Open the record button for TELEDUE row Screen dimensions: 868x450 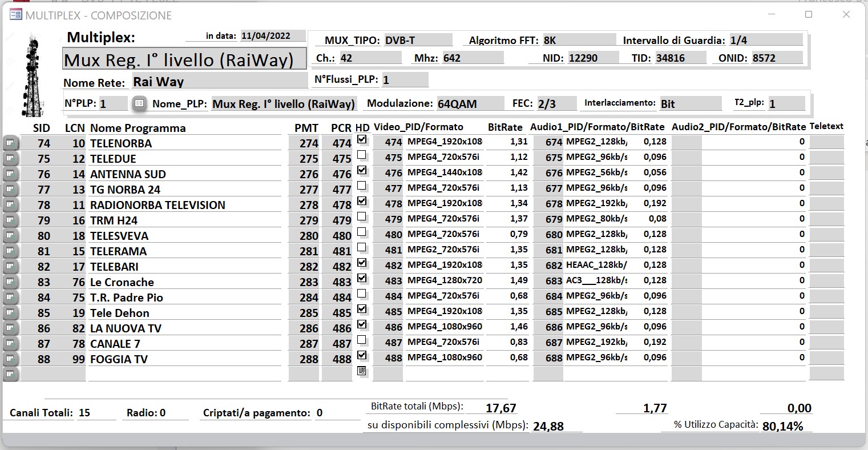click(x=11, y=158)
